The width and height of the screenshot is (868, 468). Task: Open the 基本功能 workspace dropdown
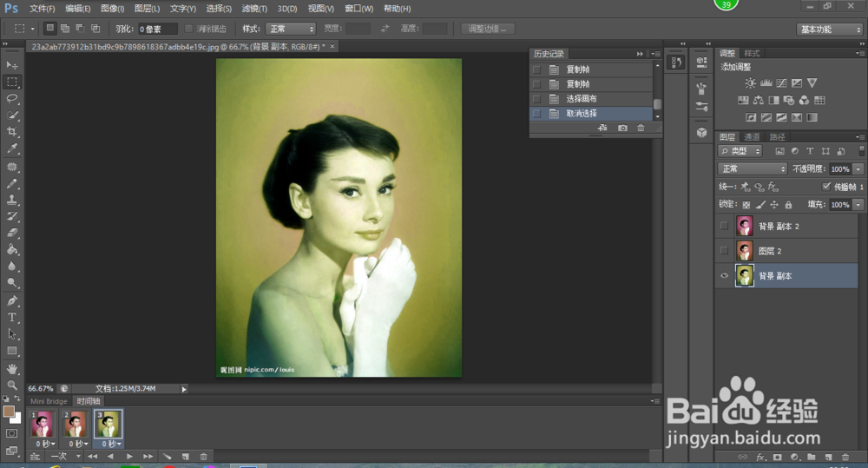(x=829, y=29)
